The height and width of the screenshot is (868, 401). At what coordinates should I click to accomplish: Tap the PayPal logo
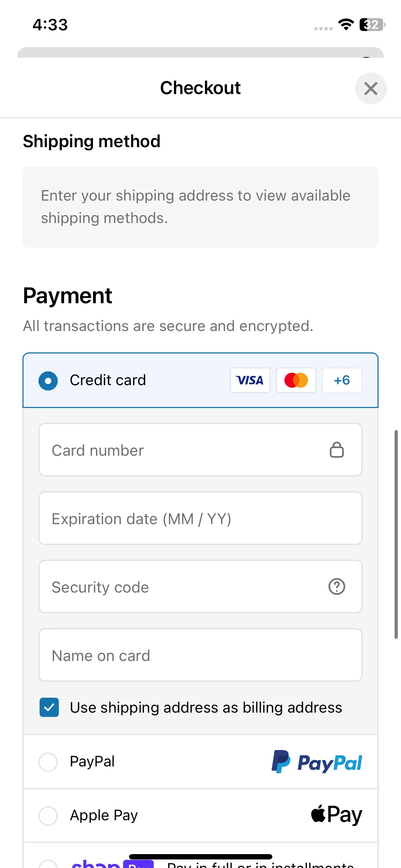point(317,762)
